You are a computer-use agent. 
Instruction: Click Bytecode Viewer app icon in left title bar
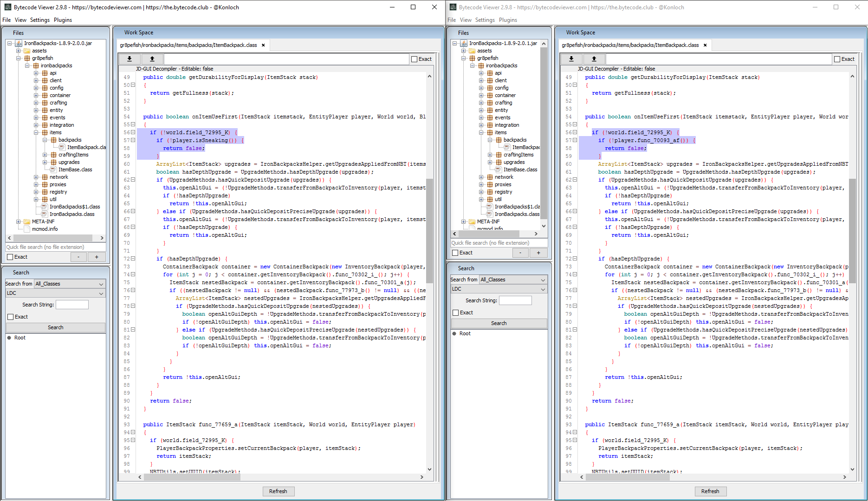click(7, 7)
